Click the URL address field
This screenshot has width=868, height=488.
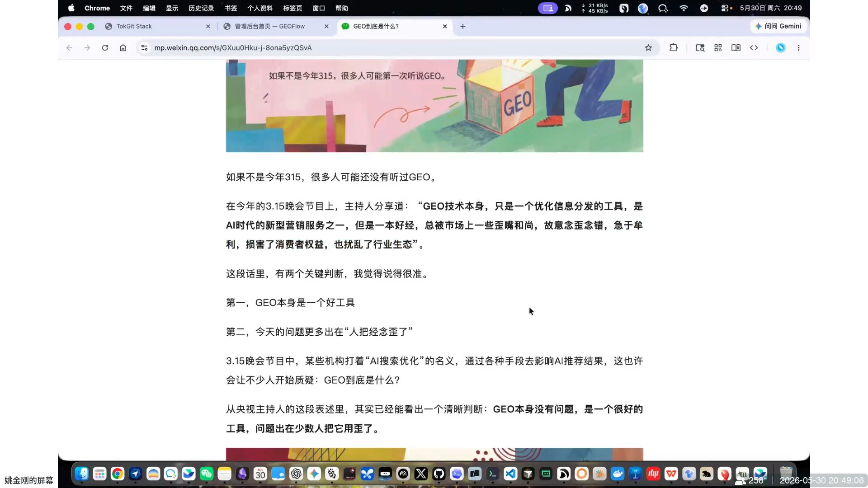click(393, 48)
